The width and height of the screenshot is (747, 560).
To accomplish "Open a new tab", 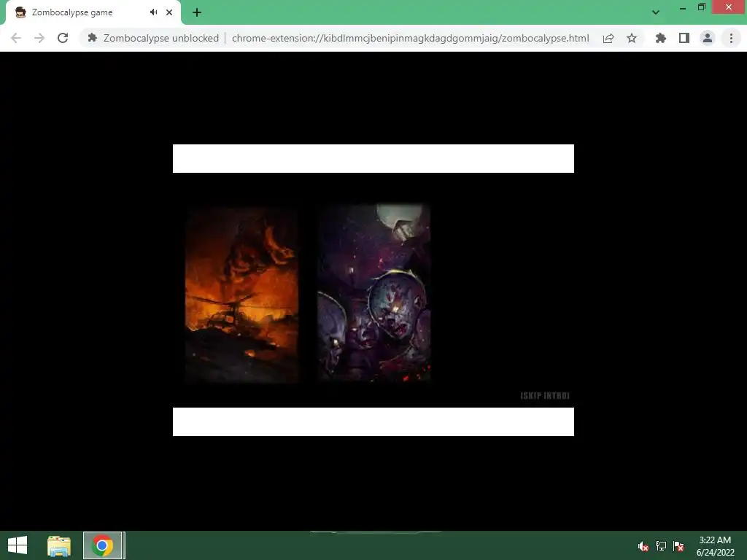I will tap(197, 12).
